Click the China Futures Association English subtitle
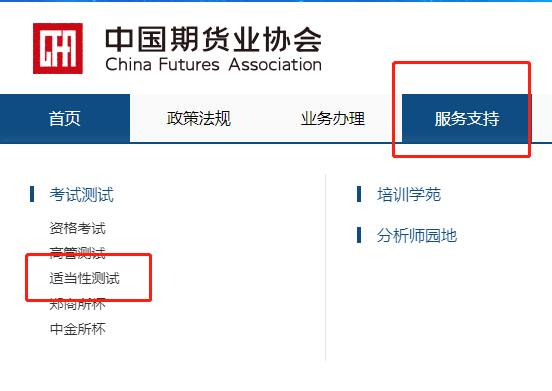 click(x=213, y=65)
